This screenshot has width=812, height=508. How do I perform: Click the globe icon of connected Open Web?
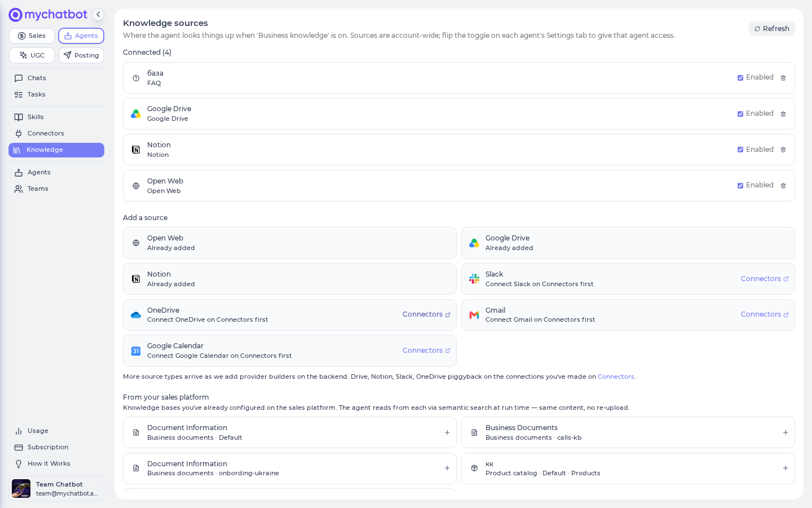(x=136, y=186)
